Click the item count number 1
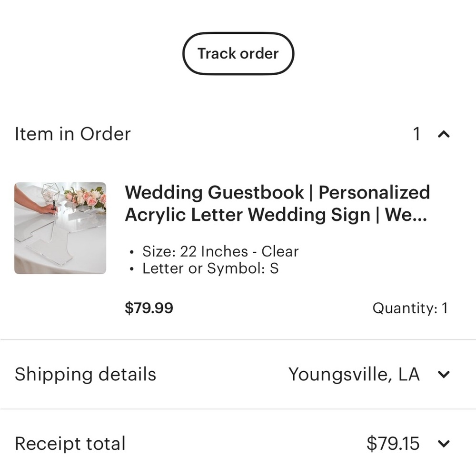The image size is (476, 476). coord(416,134)
